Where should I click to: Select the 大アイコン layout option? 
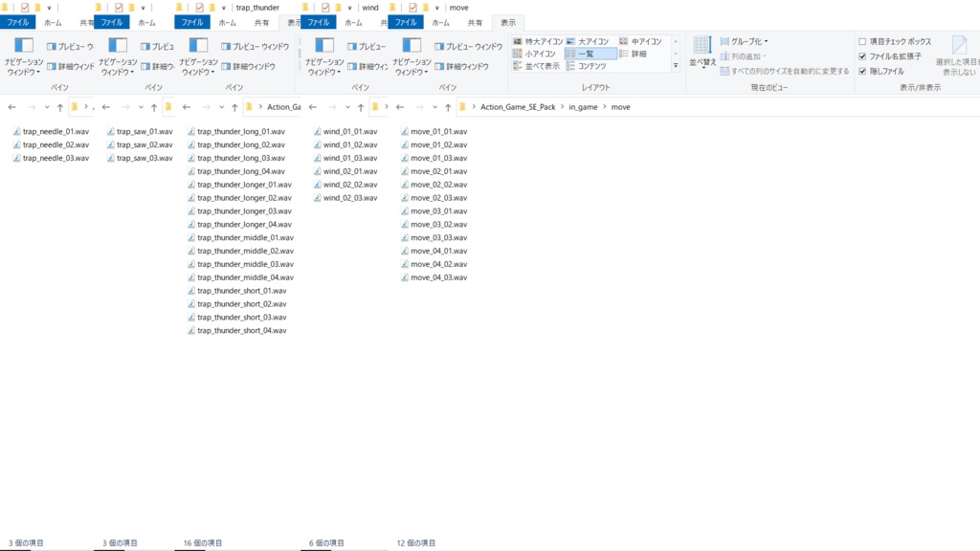coord(587,41)
